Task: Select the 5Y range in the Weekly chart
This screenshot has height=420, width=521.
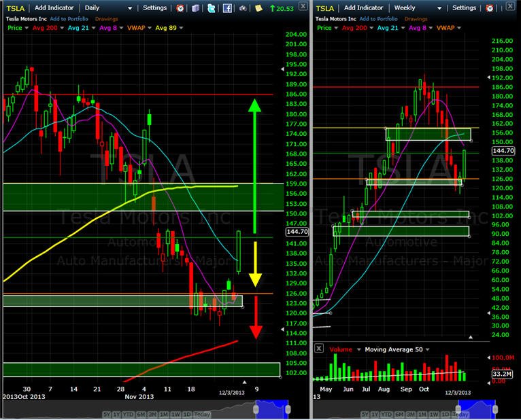Action: (365, 415)
